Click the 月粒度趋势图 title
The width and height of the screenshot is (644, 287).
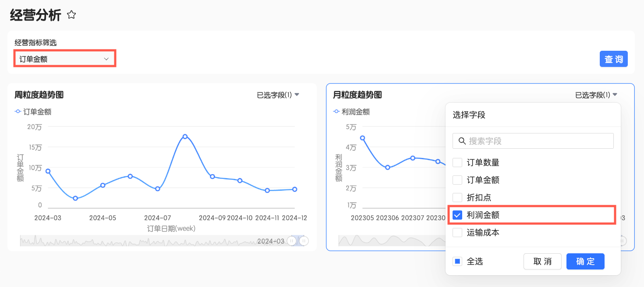(x=357, y=94)
